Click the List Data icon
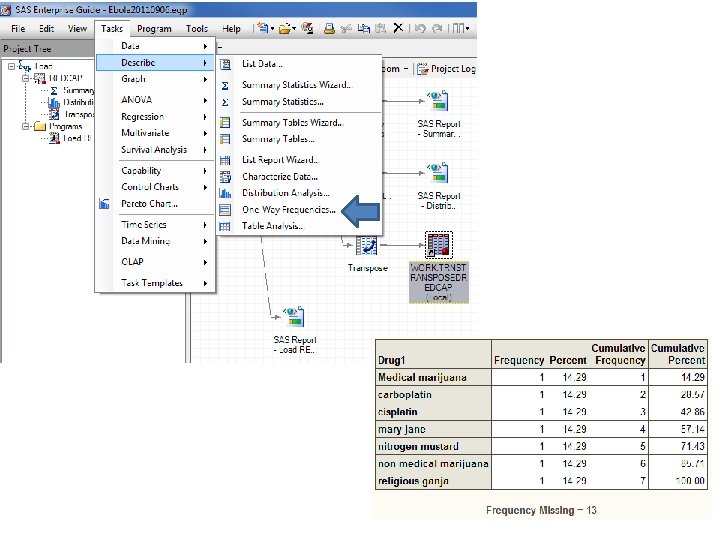Viewport: 720px width, 540px height. pos(225,64)
